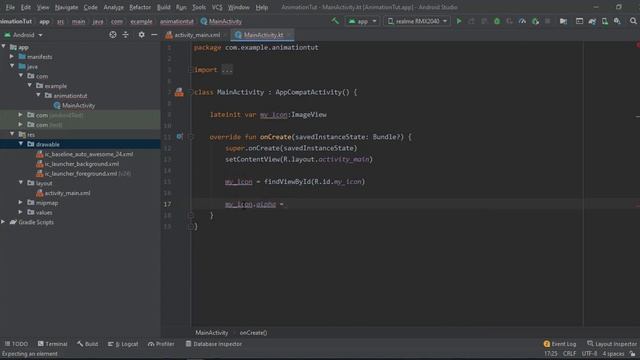
Task: Click line 17 of the code editor
Action: [387, 204]
